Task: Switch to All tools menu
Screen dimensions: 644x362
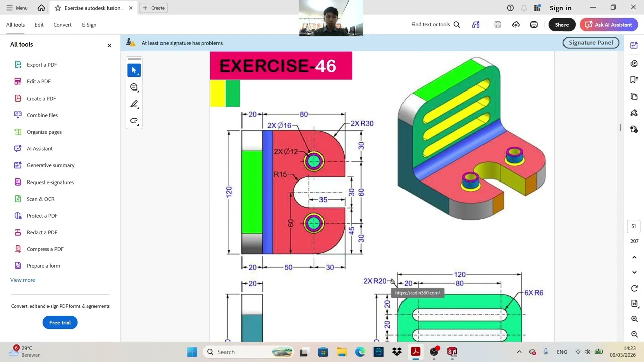Action: pyautogui.click(x=15, y=25)
